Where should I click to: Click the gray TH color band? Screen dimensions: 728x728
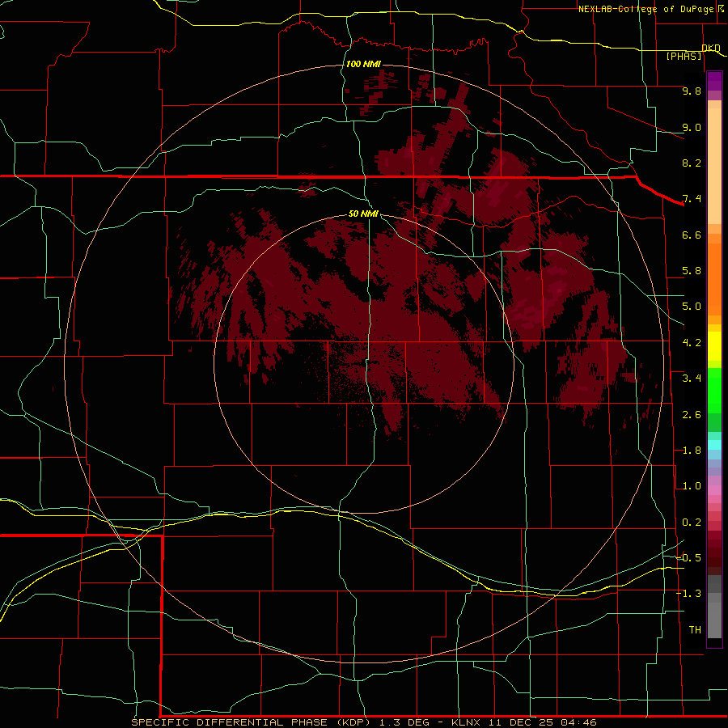click(x=714, y=620)
